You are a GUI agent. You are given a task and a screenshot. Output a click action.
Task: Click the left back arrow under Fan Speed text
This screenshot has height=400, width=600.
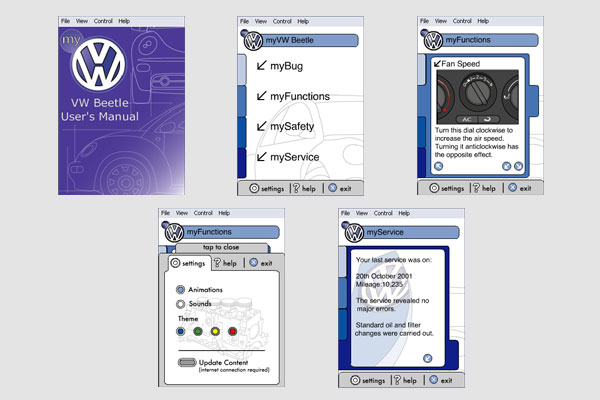click(439, 166)
